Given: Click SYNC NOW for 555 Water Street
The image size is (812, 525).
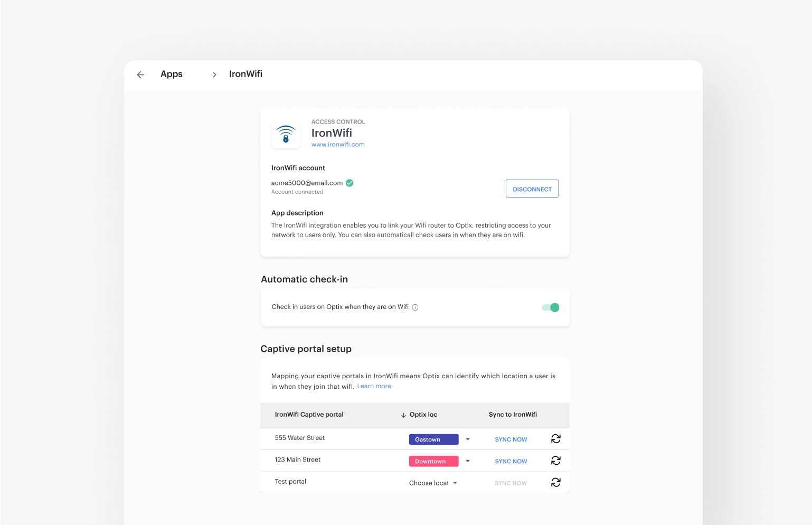Looking at the screenshot, I should [511, 439].
